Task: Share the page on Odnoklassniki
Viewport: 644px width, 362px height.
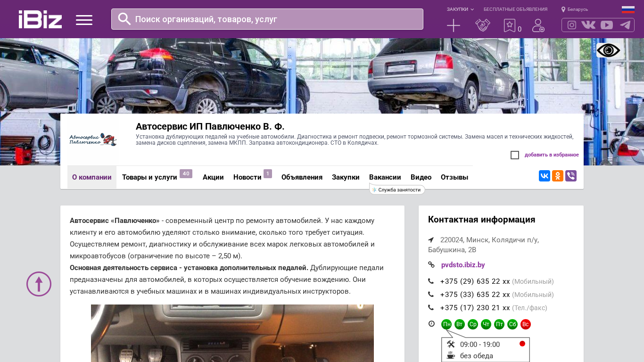Action: pyautogui.click(x=558, y=176)
